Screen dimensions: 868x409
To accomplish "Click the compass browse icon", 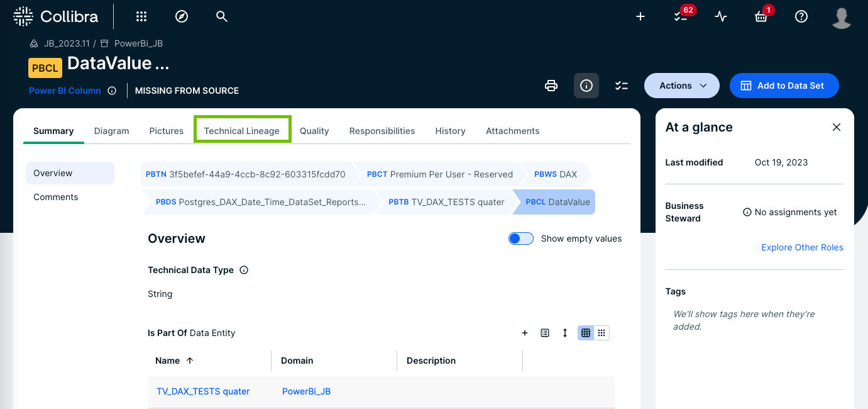I will point(182,17).
